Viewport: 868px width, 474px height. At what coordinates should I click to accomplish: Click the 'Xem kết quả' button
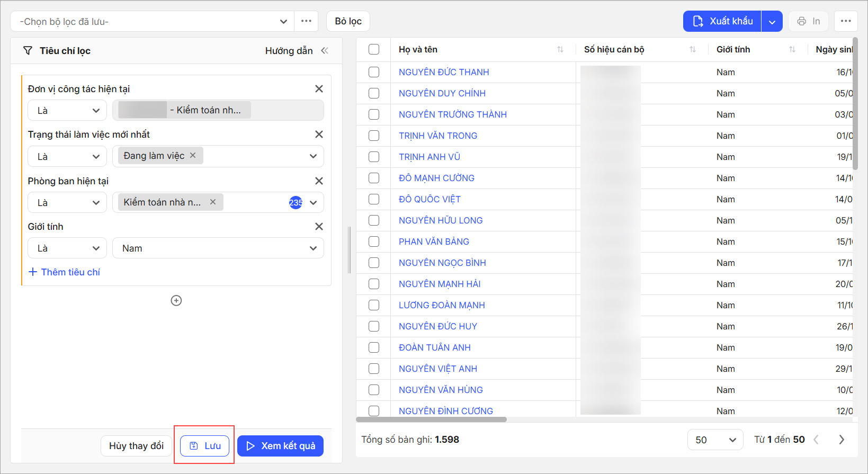(x=280, y=446)
